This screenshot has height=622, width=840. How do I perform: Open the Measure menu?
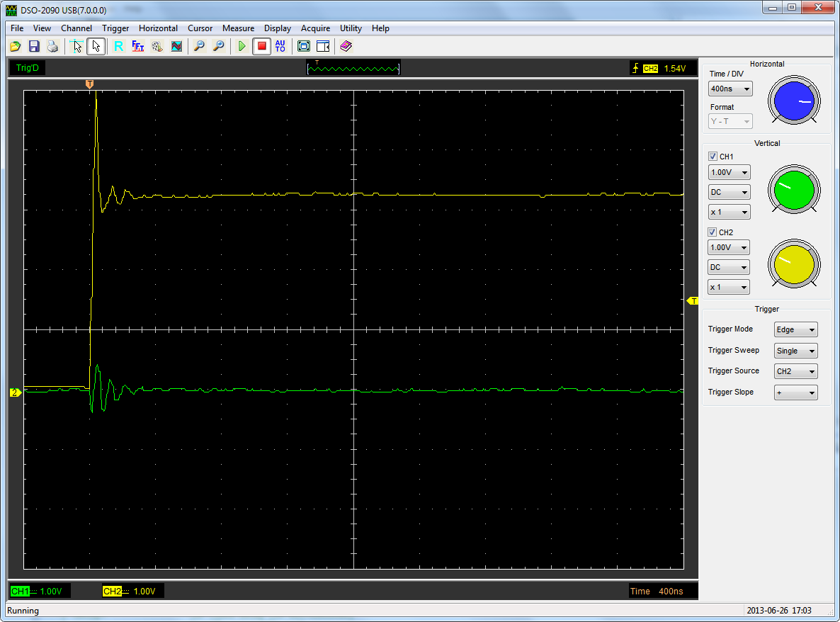tap(239, 28)
